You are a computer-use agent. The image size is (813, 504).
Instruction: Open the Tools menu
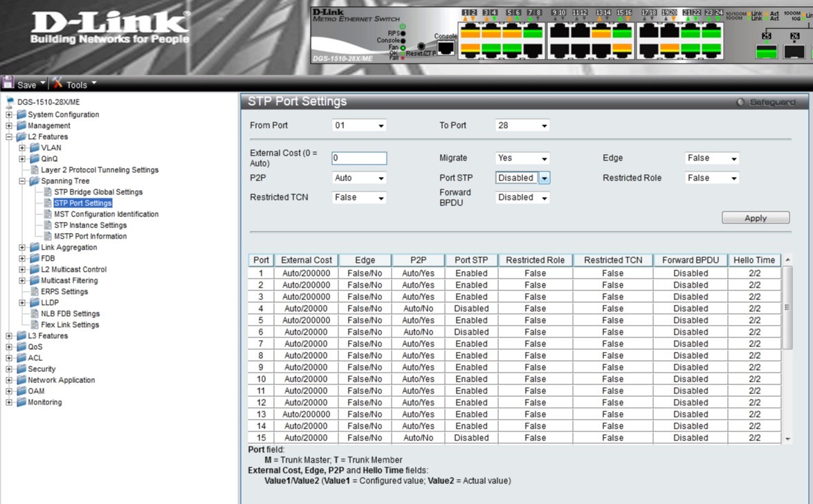click(x=75, y=84)
